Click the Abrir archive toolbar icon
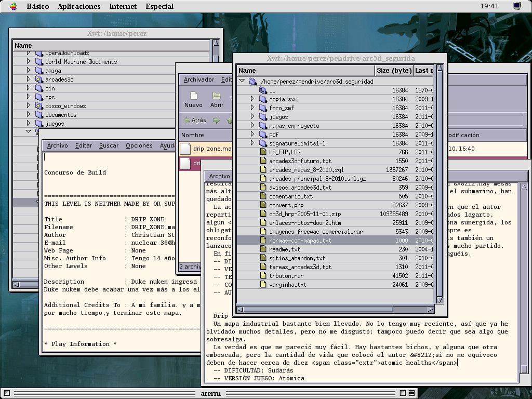 [x=217, y=100]
